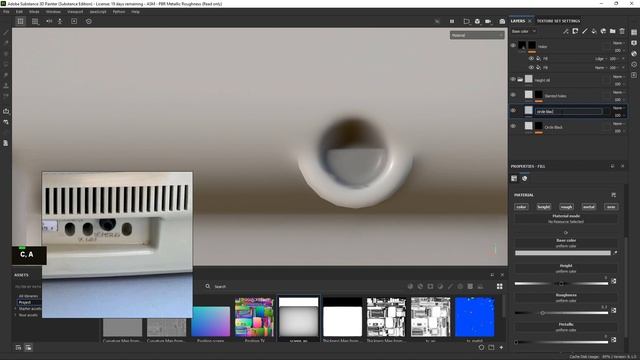Add a paint layer with the brush icon

pyautogui.click(x=584, y=31)
